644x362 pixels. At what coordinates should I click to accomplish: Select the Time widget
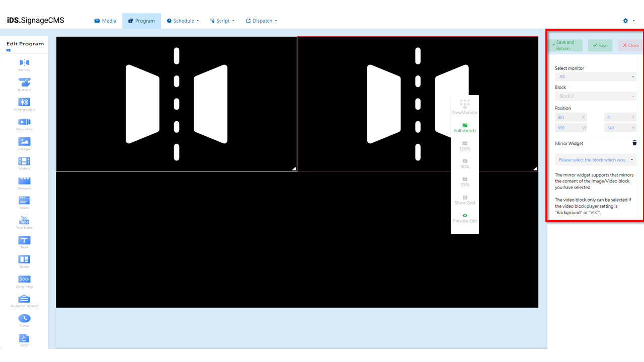pyautogui.click(x=24, y=319)
